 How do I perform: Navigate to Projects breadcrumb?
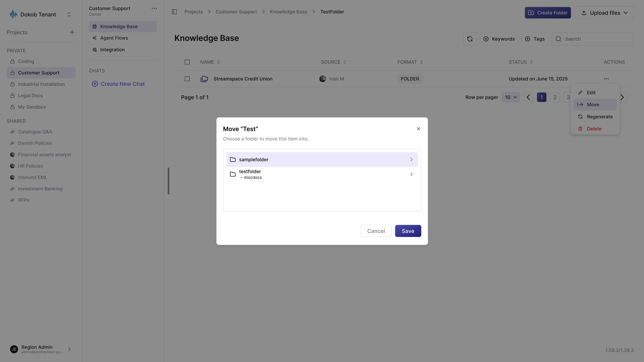pyautogui.click(x=194, y=12)
